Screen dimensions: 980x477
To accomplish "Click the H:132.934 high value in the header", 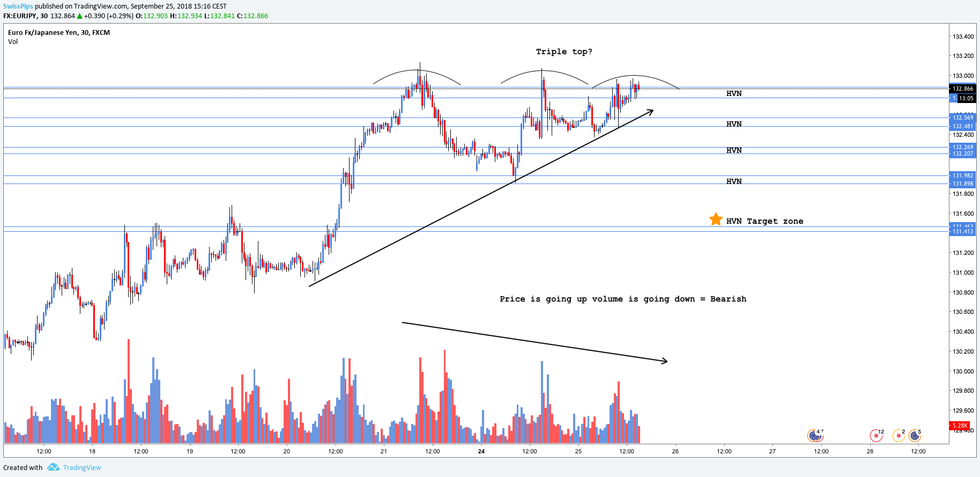I will pyautogui.click(x=186, y=16).
